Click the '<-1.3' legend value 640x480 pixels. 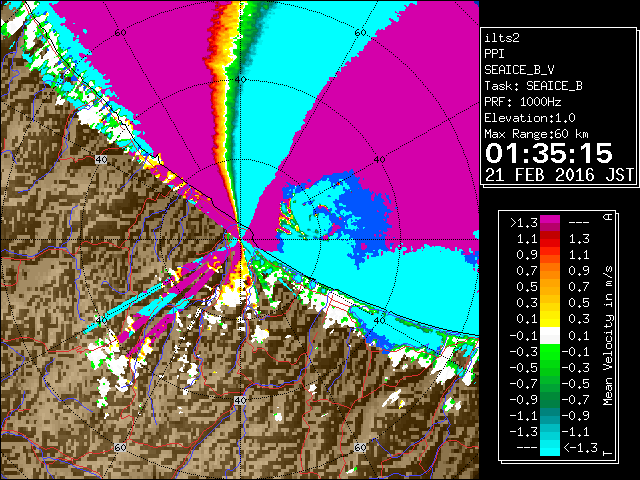580,448
